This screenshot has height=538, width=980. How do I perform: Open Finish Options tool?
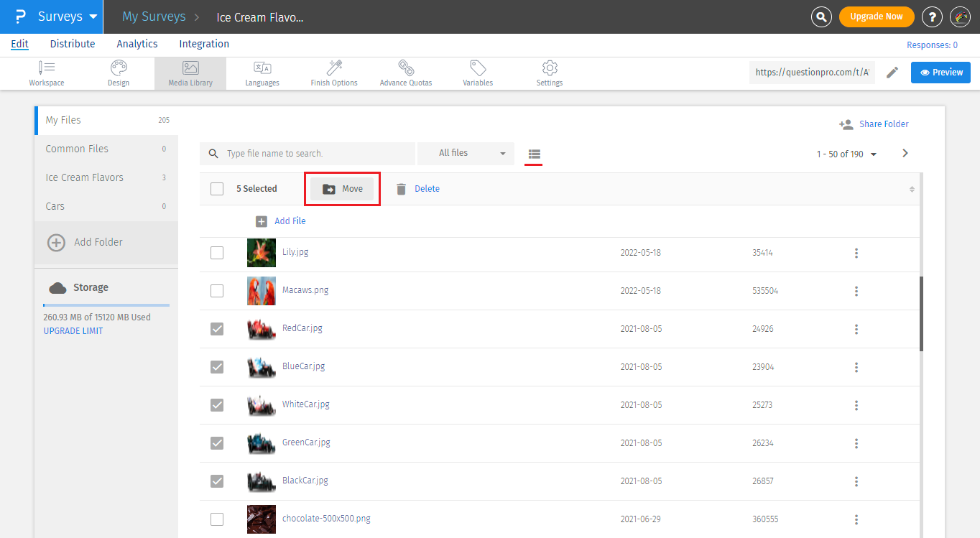click(x=334, y=73)
